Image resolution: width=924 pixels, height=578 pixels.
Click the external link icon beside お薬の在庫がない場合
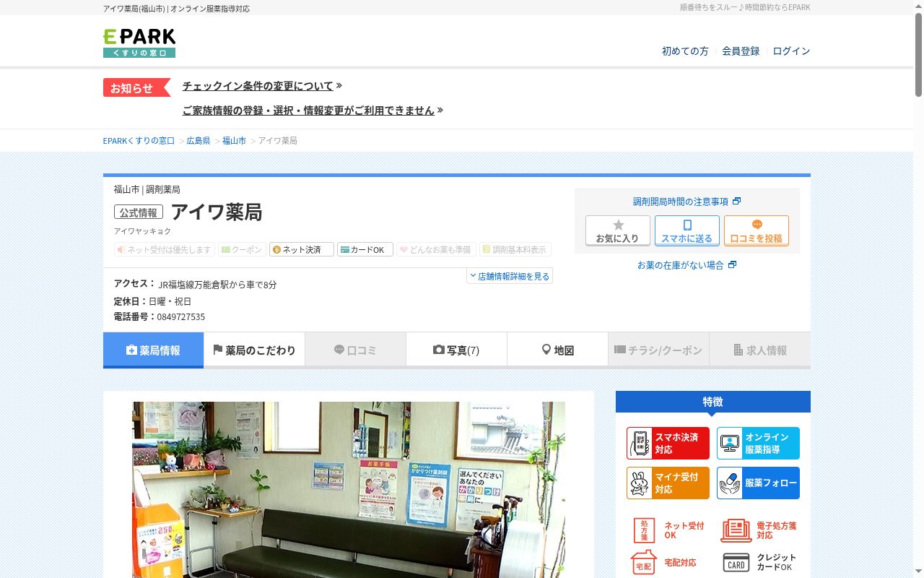click(x=732, y=264)
